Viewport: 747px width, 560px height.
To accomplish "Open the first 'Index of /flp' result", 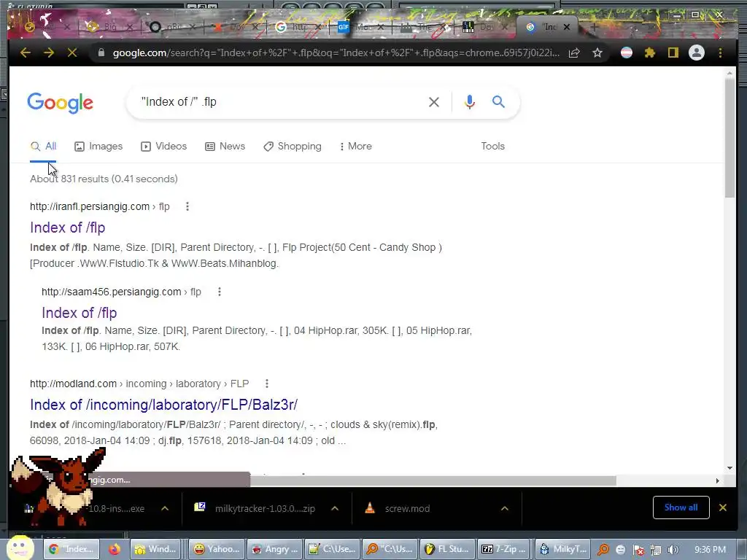I will coord(68,227).
